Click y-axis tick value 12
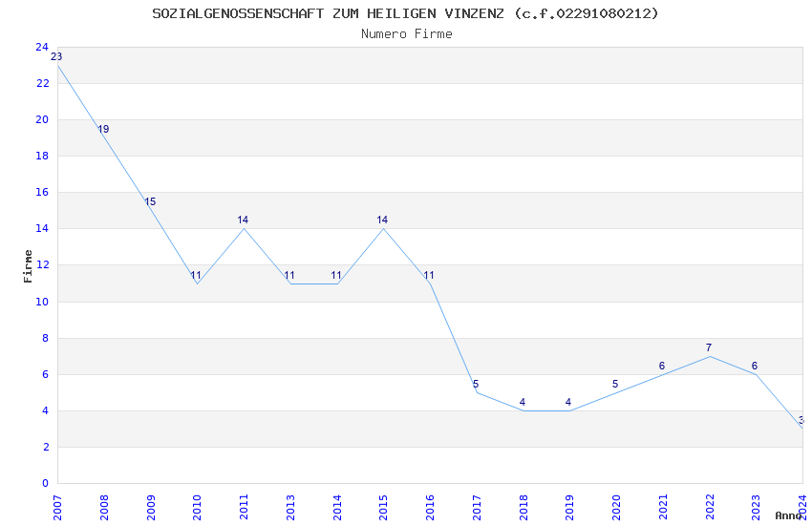This screenshot has height=525, width=812. (x=42, y=264)
